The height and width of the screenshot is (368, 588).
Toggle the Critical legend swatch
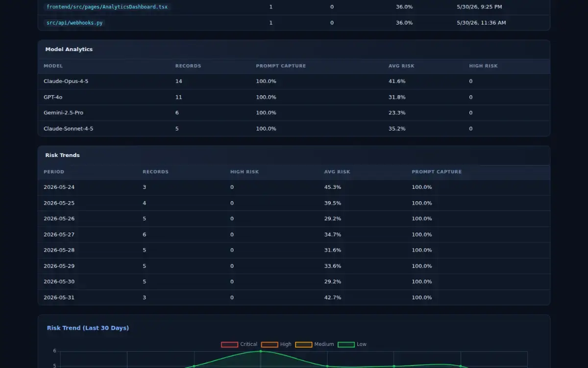[229, 344]
